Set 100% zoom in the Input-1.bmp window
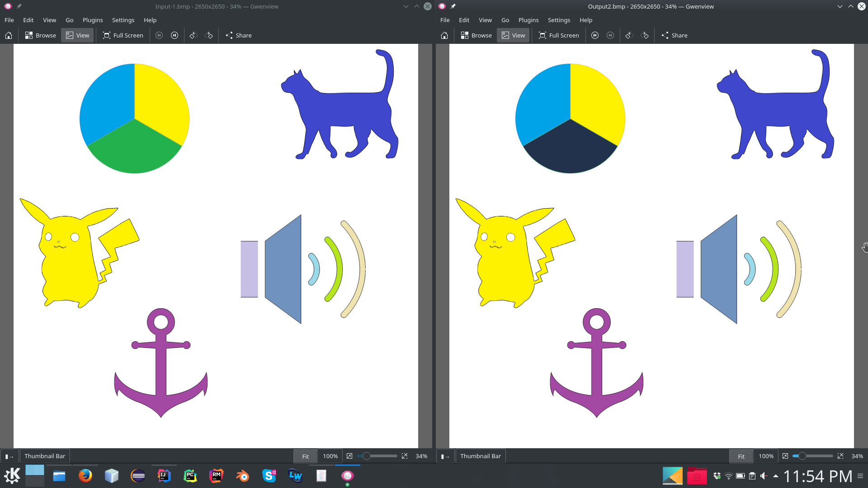Image resolution: width=868 pixels, height=488 pixels. coord(330,456)
